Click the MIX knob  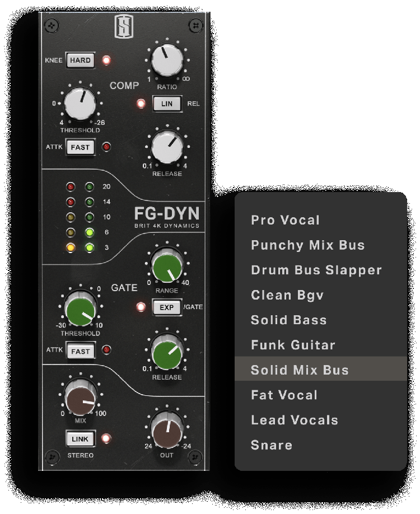(80, 398)
